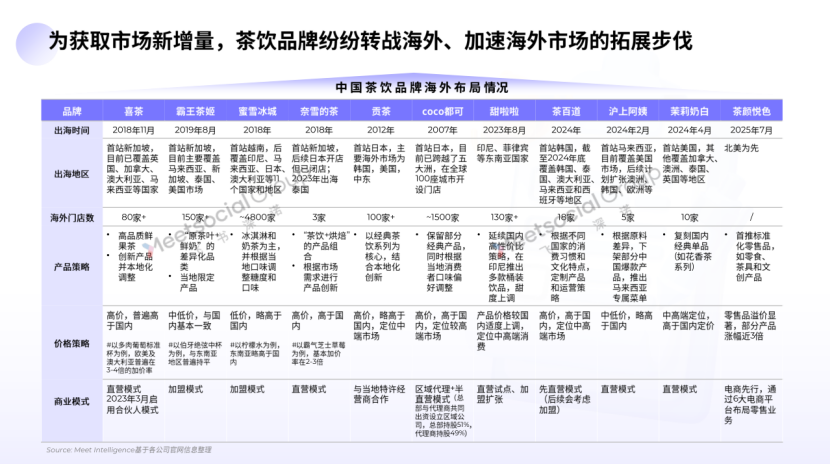Viewport: 831px width, 464px height.
Task: Click the 霸王茶姬 column header
Action: click(x=196, y=111)
